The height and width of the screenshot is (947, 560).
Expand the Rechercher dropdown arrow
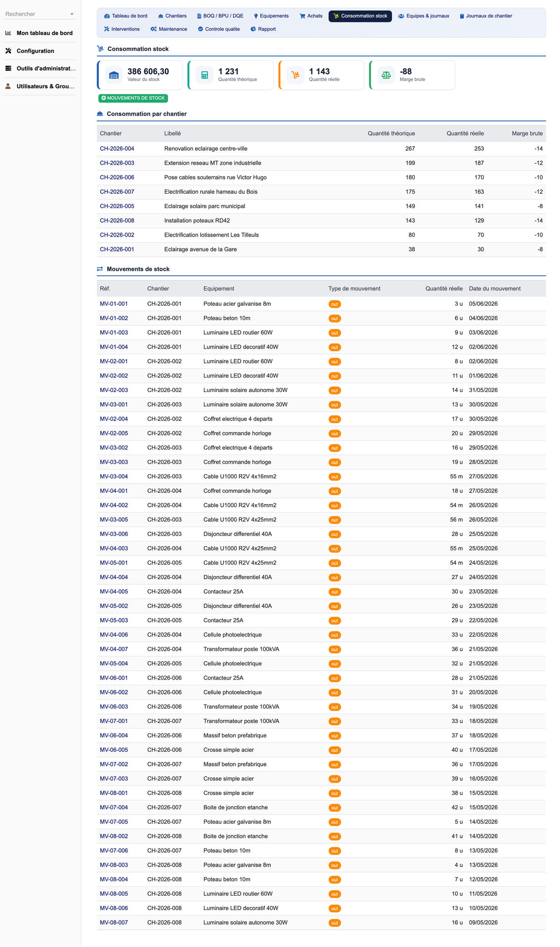(x=72, y=14)
